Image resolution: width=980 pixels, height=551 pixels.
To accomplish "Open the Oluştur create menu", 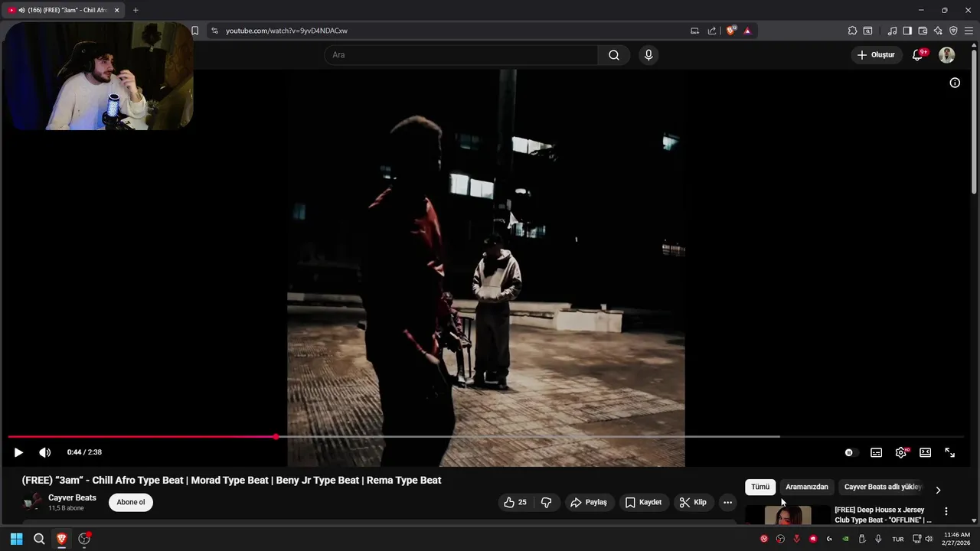I will coord(876,55).
